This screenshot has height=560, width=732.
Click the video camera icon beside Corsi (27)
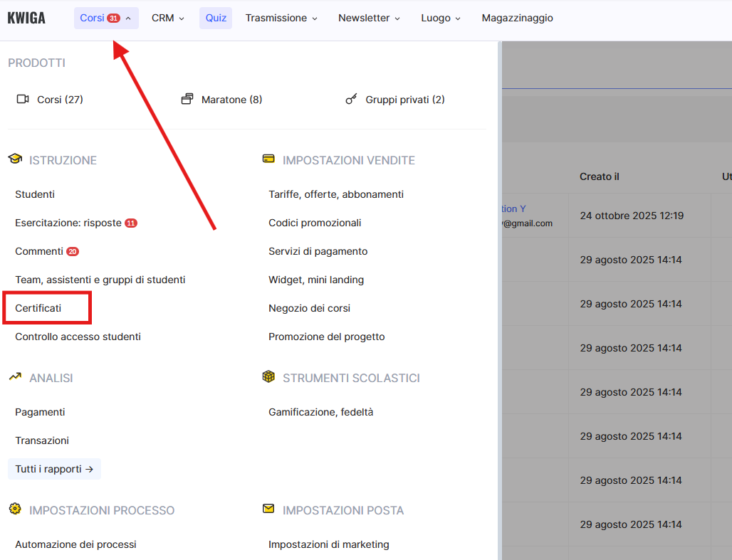point(22,100)
